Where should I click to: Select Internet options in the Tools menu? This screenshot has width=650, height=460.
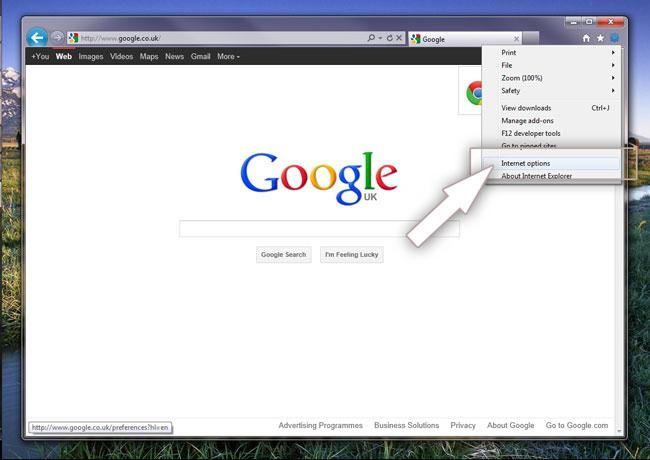552,163
